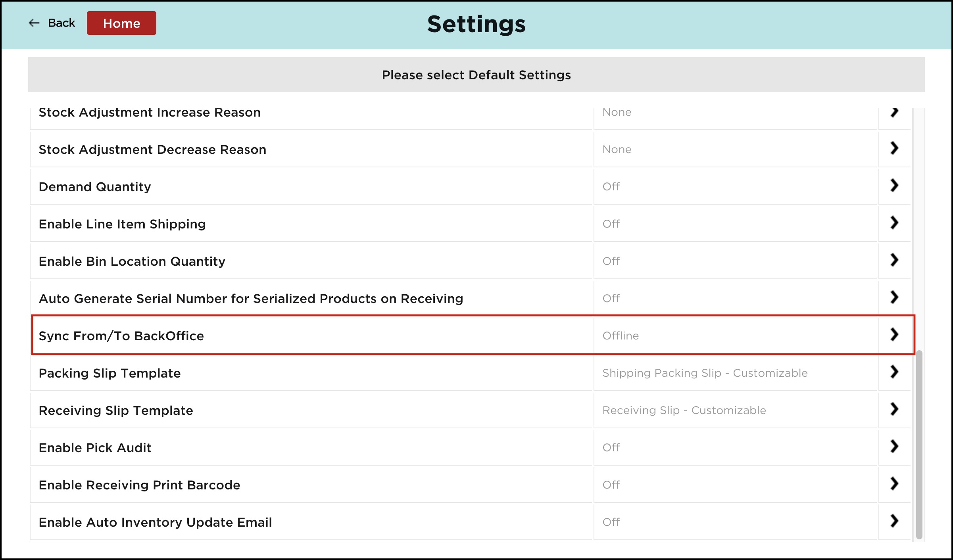Viewport: 953px width, 560px height.
Task: Select Sync From/To BackOffice row label
Action: pos(121,336)
